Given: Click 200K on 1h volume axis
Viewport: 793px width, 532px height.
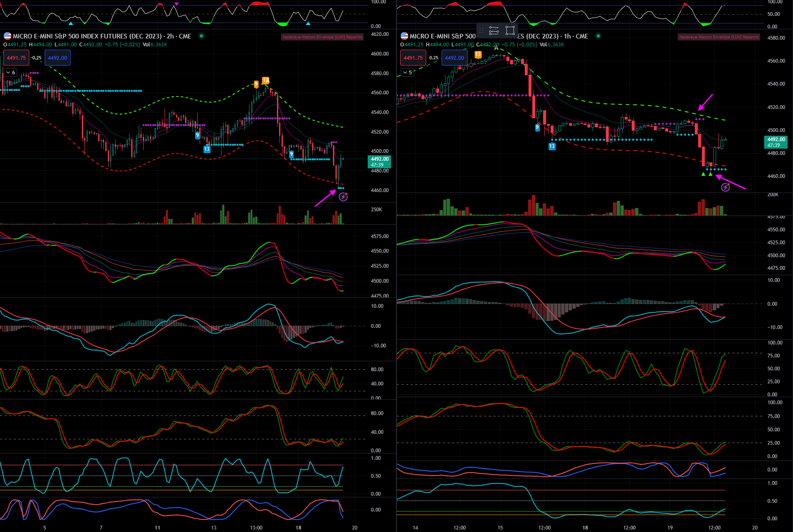Looking at the screenshot, I should pos(773,195).
